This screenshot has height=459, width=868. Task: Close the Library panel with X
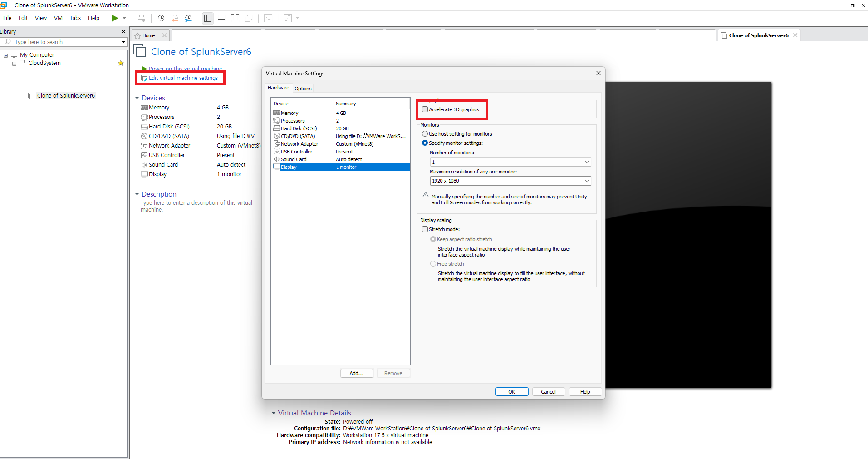click(123, 31)
